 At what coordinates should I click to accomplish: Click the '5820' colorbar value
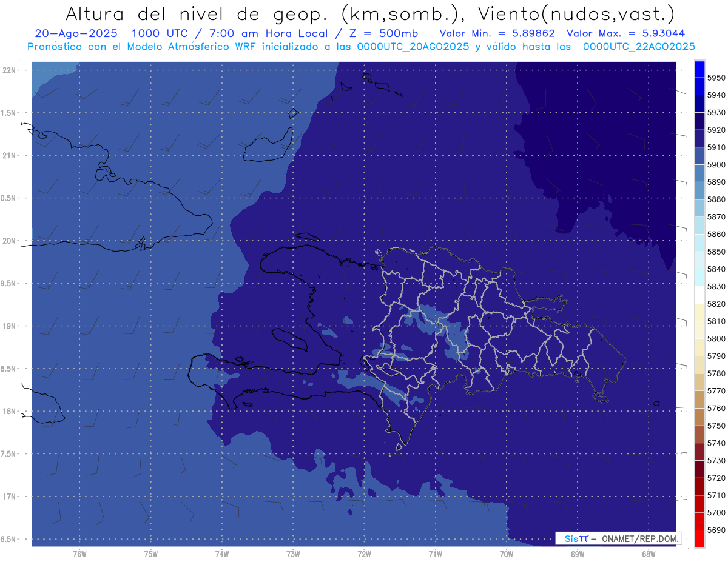(716, 304)
